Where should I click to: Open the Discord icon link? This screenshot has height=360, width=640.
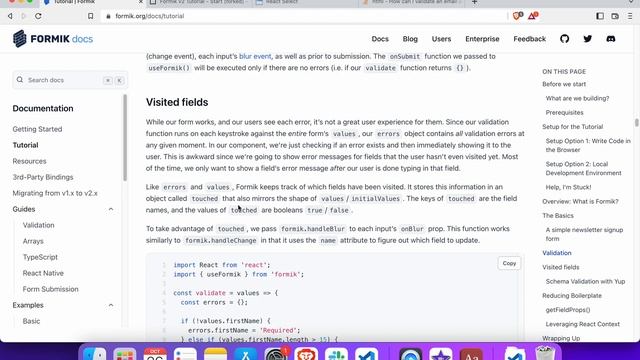(611, 39)
